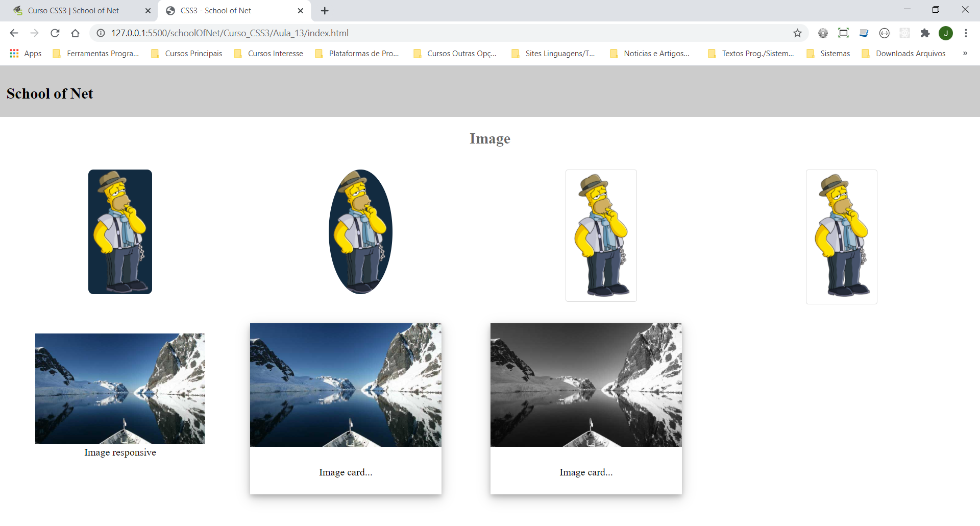Expand Cursos Outras Opç... bookmark folder
Screen dimensions: 980x526
[455, 54]
